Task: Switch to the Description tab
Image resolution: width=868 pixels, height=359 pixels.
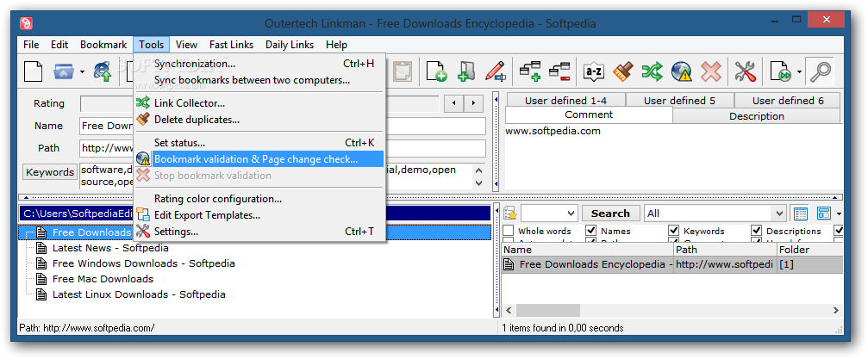Action: 756,116
